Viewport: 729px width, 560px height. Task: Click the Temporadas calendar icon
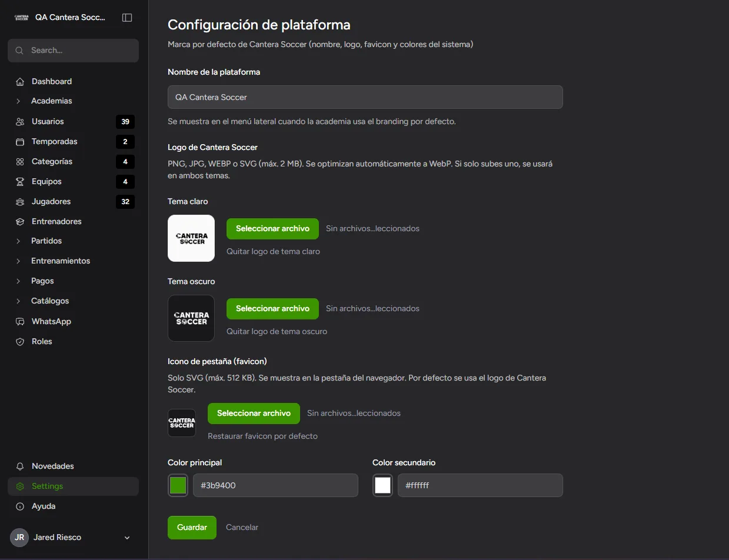pyautogui.click(x=20, y=142)
